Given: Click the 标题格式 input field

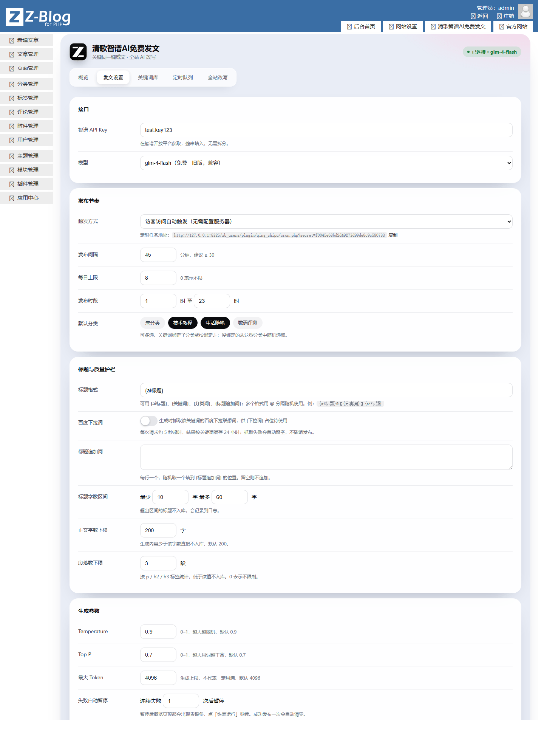Looking at the screenshot, I should coord(326,390).
